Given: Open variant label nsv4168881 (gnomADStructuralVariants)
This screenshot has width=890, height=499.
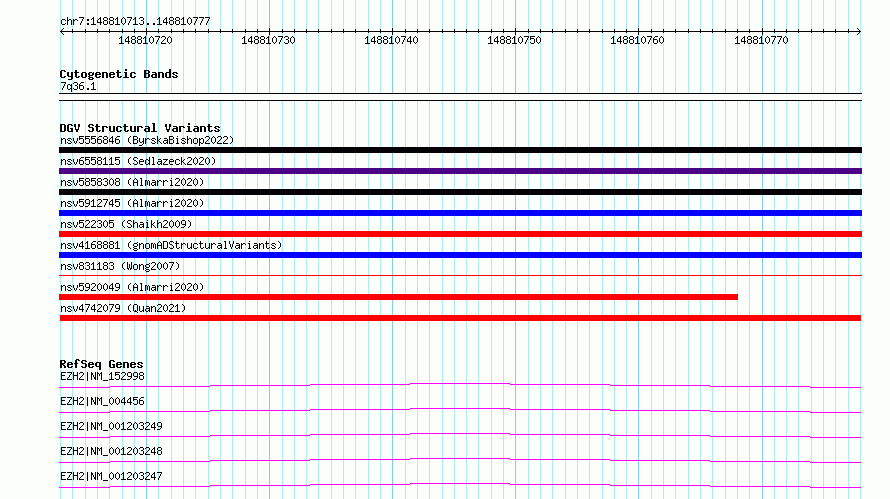Looking at the screenshot, I should click(x=171, y=245).
